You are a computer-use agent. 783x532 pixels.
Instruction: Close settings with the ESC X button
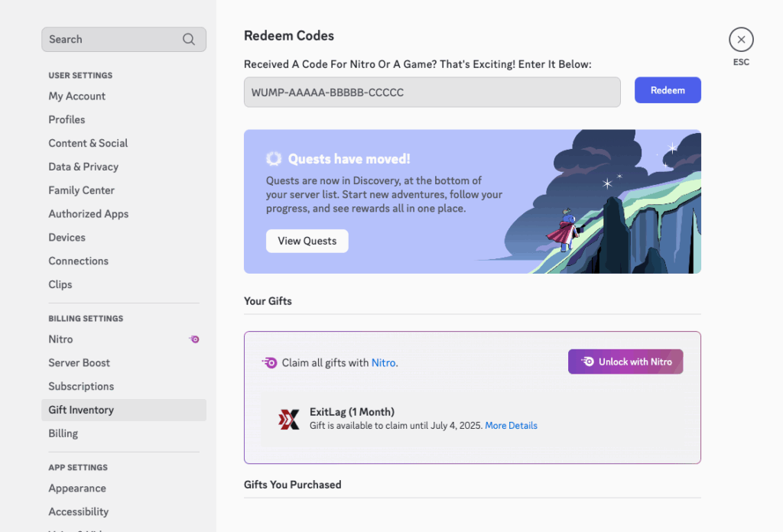point(741,40)
